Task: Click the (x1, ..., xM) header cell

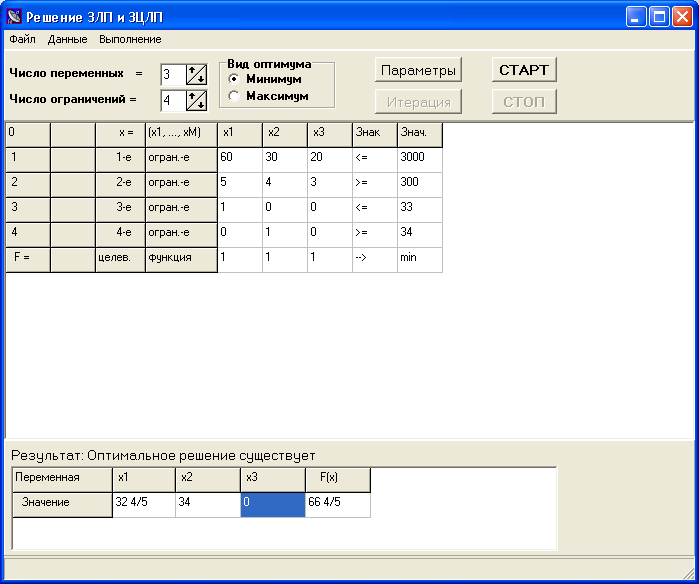Action: pyautogui.click(x=181, y=135)
